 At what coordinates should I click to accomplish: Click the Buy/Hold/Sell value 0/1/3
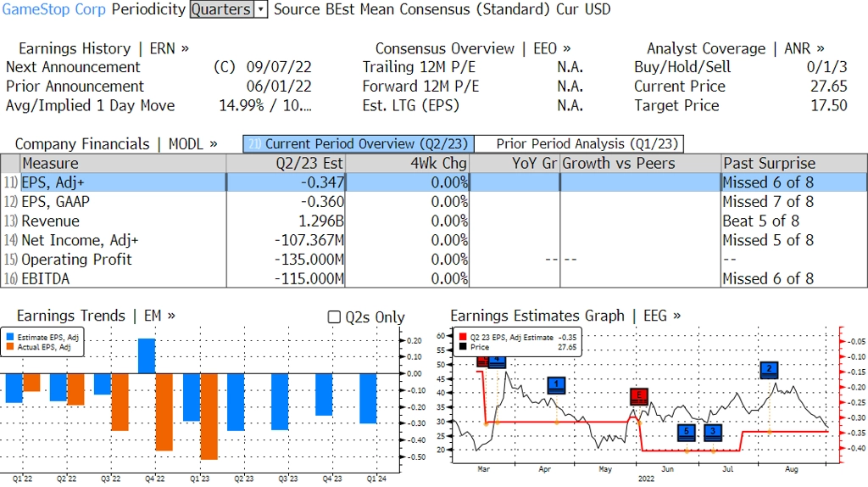(x=826, y=67)
